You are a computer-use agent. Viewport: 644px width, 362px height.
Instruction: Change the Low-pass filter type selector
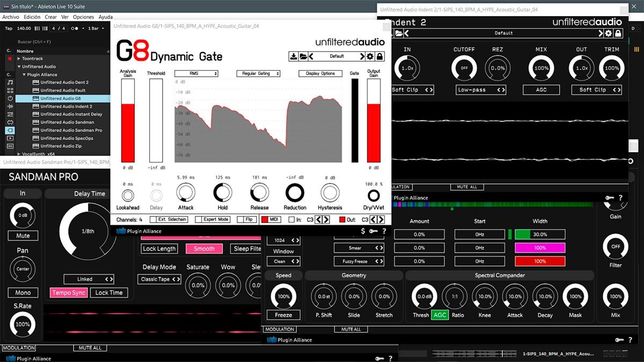pos(481,90)
